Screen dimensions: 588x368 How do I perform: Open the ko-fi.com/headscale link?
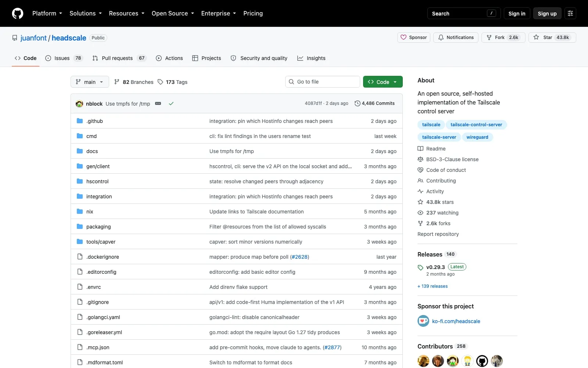click(456, 321)
